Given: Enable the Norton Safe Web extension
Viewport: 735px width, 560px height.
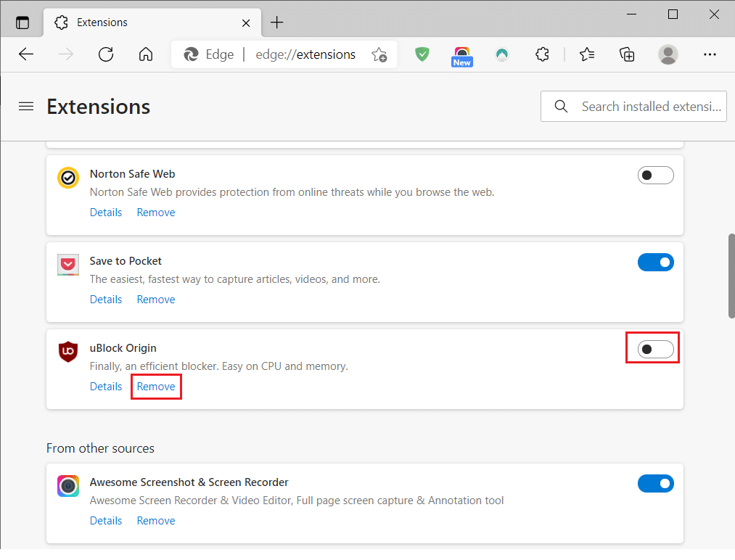Looking at the screenshot, I should point(655,175).
